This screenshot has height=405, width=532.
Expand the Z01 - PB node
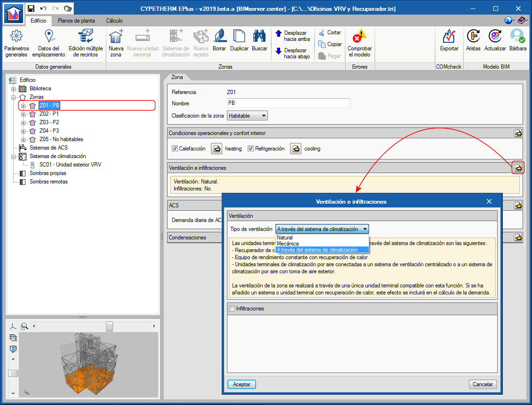[x=23, y=106]
